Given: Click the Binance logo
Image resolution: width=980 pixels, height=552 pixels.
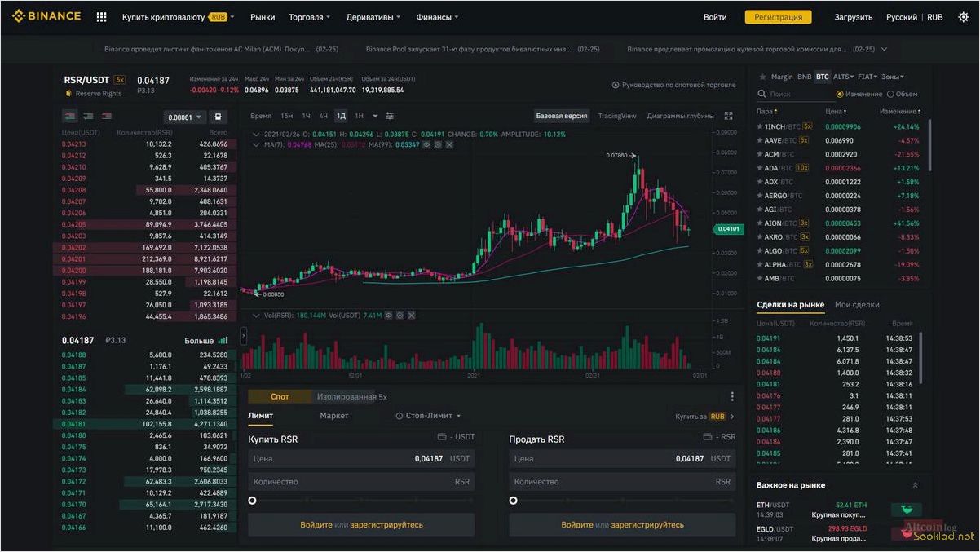Looking at the screenshot, I should point(45,15).
